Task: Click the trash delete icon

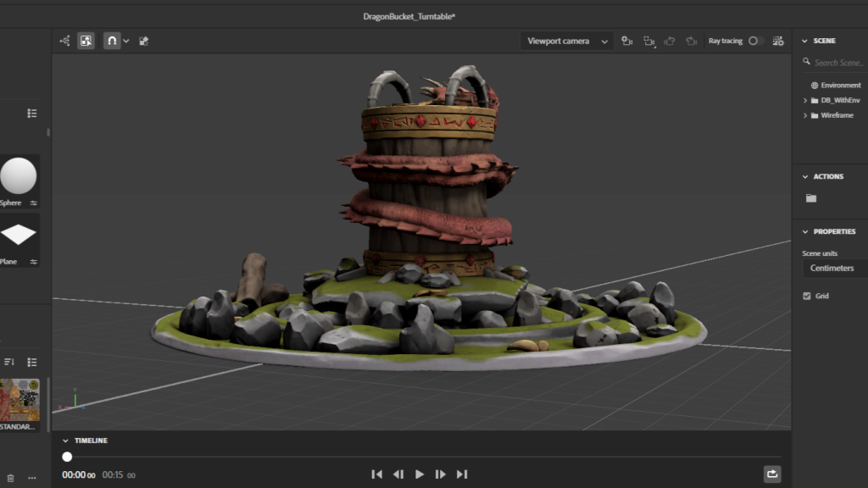Action: click(x=11, y=478)
